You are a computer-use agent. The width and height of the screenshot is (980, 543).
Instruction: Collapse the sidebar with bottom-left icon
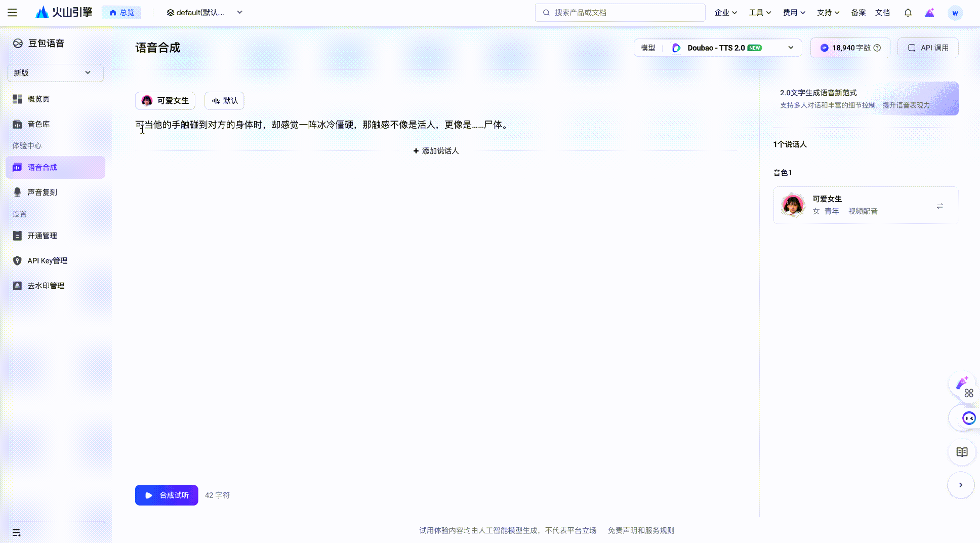(x=16, y=533)
